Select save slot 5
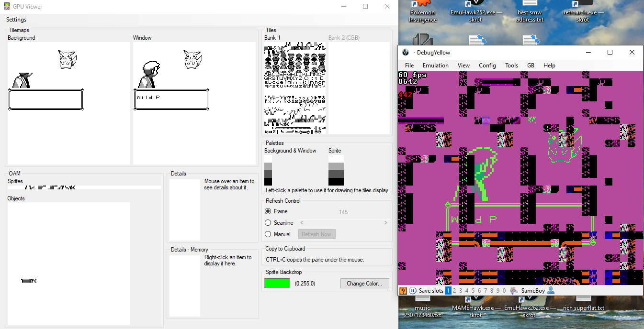The width and height of the screenshot is (644, 329). [x=473, y=291]
